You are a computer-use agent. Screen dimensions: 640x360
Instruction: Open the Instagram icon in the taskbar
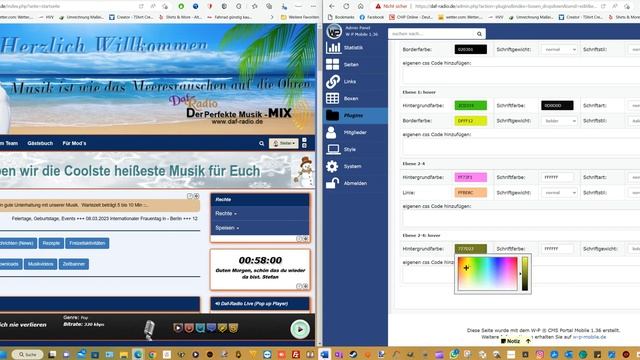click(540, 354)
